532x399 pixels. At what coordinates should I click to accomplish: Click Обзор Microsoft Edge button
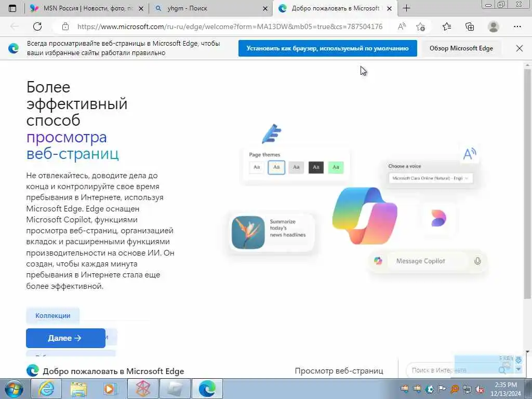[x=461, y=48]
